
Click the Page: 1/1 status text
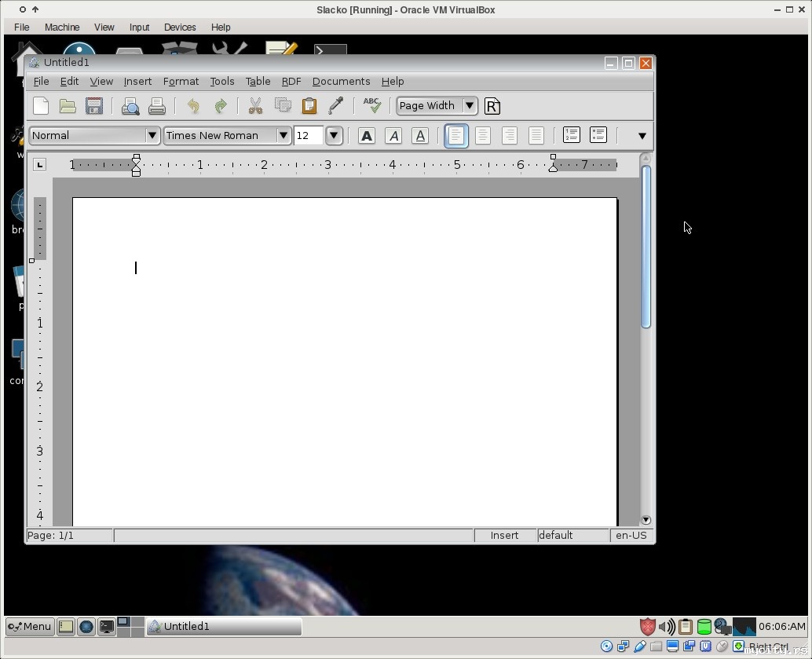point(50,535)
